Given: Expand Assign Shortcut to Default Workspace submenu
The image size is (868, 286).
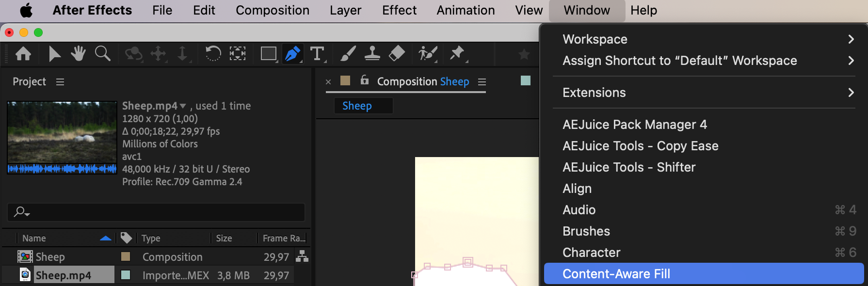Looking at the screenshot, I should point(704,61).
